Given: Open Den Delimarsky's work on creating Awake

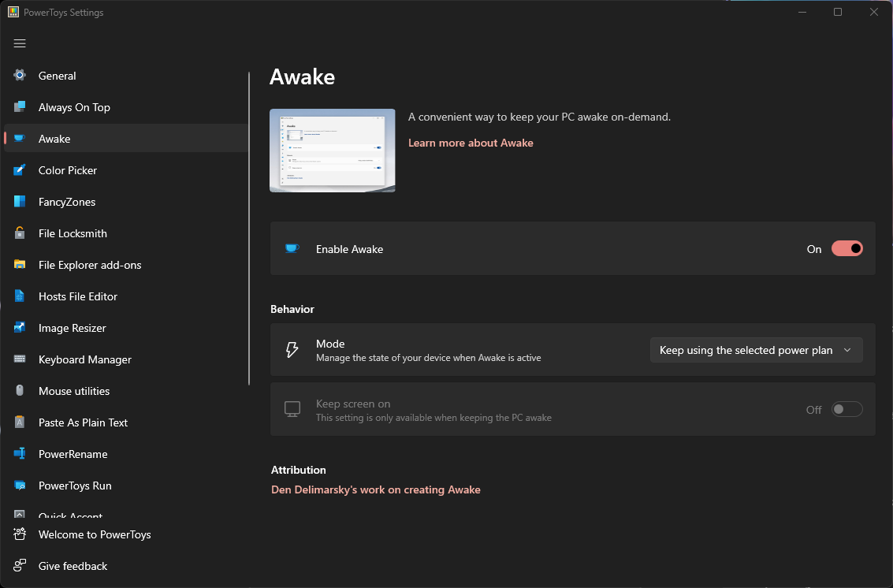Looking at the screenshot, I should 375,489.
